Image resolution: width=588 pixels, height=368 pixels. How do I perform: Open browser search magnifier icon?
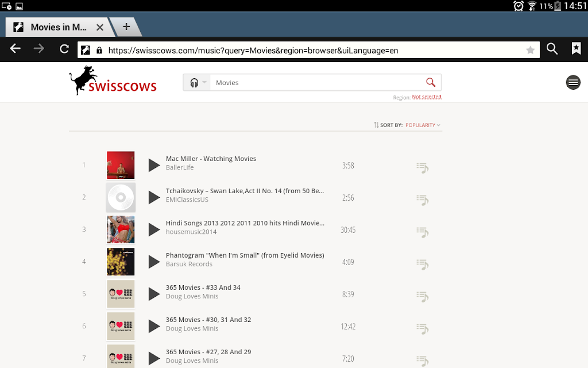tap(552, 49)
